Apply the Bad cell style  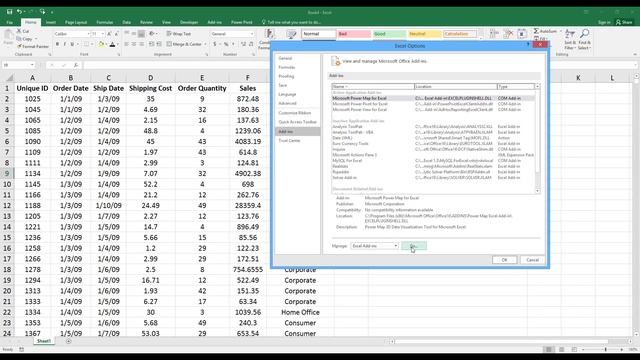[354, 34]
